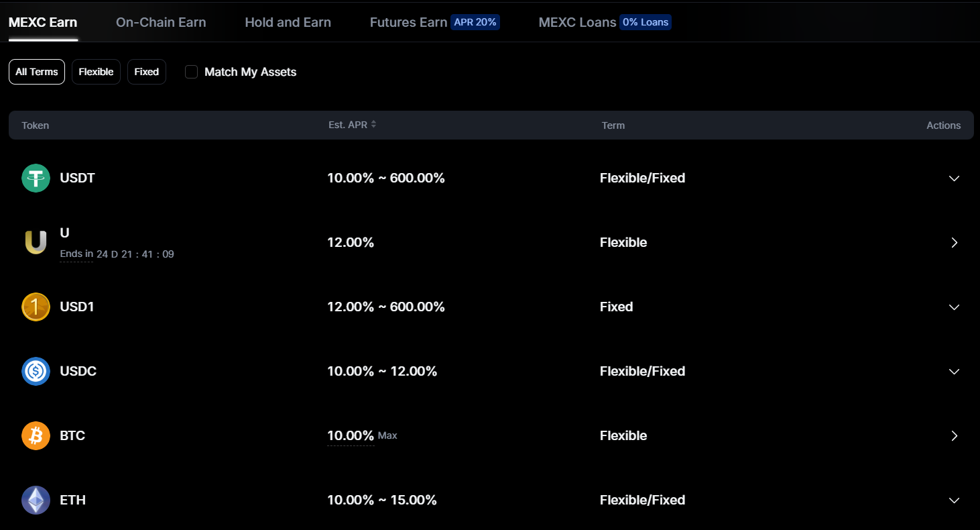The height and width of the screenshot is (530, 980).
Task: Click the Match My Assets label
Action: click(x=251, y=72)
